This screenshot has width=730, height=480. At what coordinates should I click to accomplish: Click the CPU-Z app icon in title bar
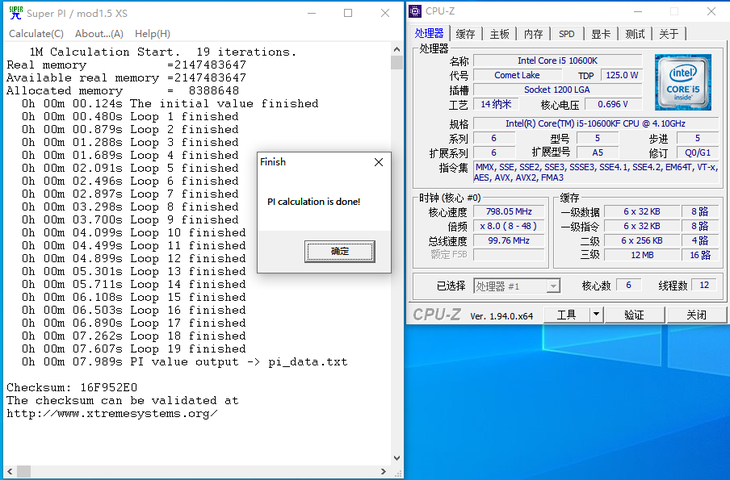tap(415, 11)
